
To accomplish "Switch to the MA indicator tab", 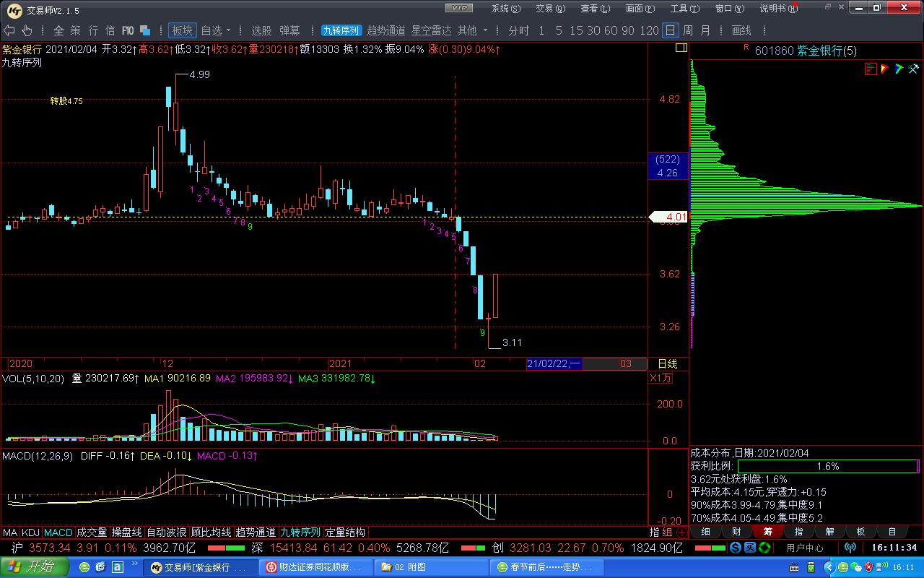I will (x=10, y=532).
